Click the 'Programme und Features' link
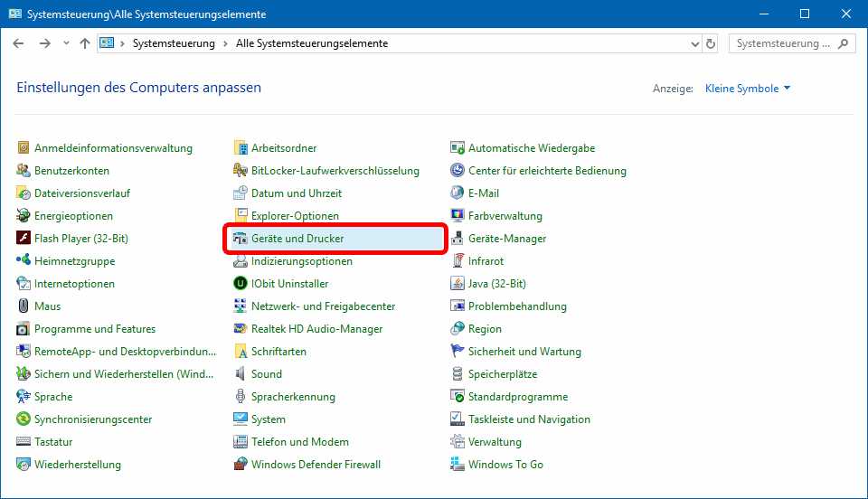The height and width of the screenshot is (499, 868). pyautogui.click(x=95, y=329)
